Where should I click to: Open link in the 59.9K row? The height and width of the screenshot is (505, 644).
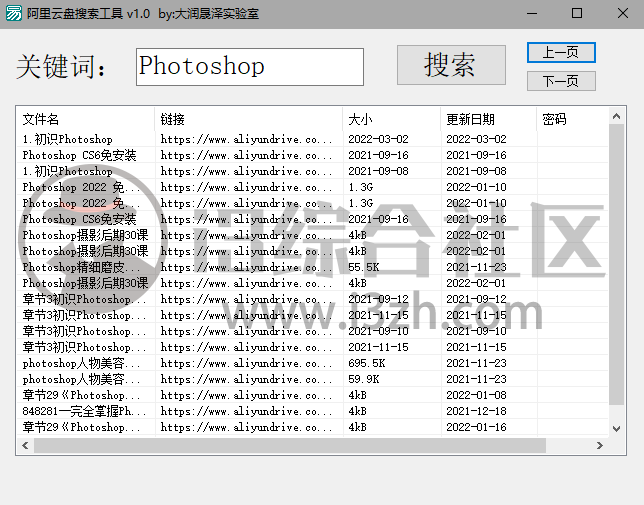[246, 379]
